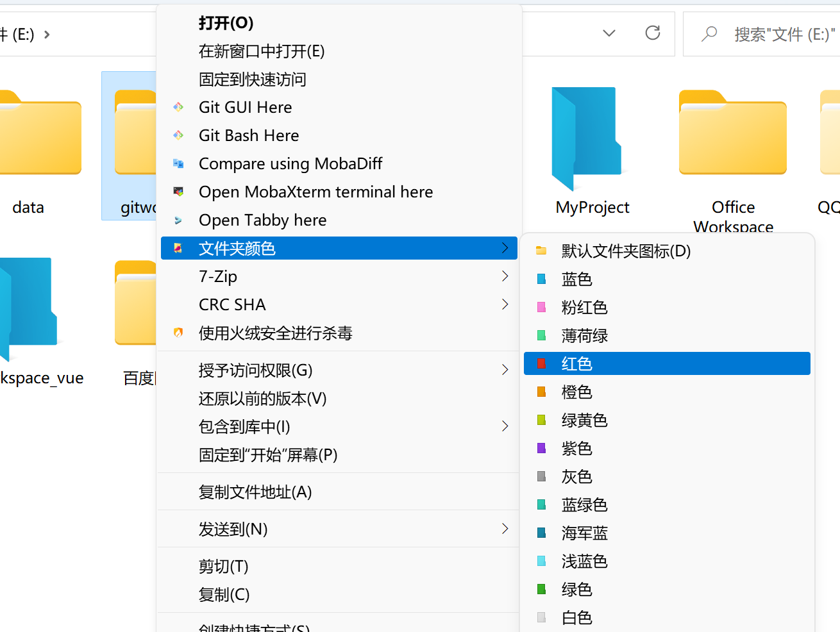Image resolution: width=840 pixels, height=632 pixels.
Task: Refresh the Explorer folder view
Action: point(653,33)
